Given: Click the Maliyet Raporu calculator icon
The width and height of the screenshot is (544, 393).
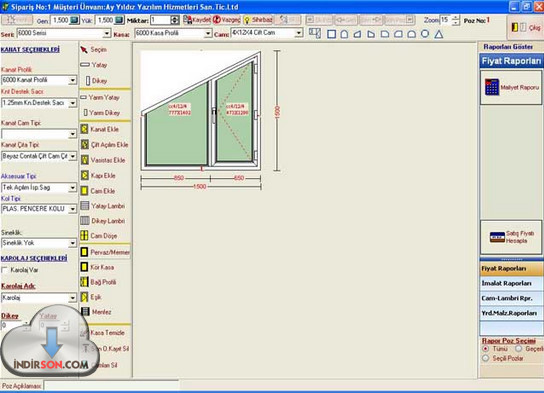Looking at the screenshot, I should [x=492, y=87].
